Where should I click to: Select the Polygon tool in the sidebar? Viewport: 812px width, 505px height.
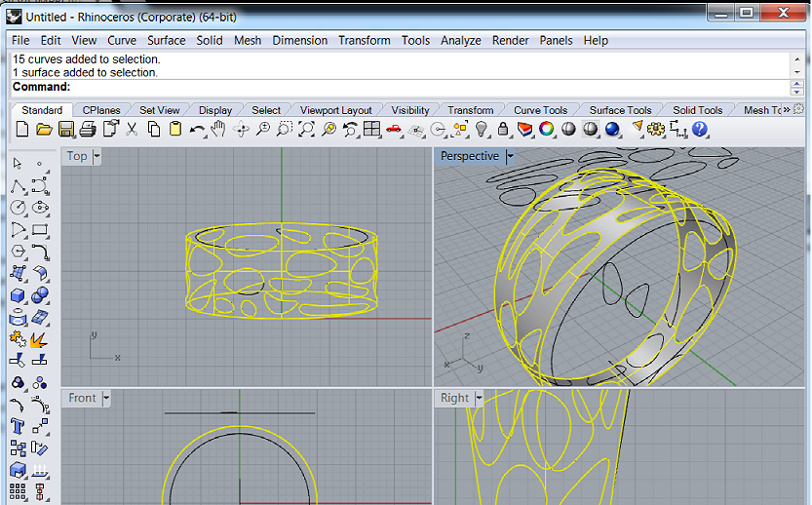coord(19,252)
